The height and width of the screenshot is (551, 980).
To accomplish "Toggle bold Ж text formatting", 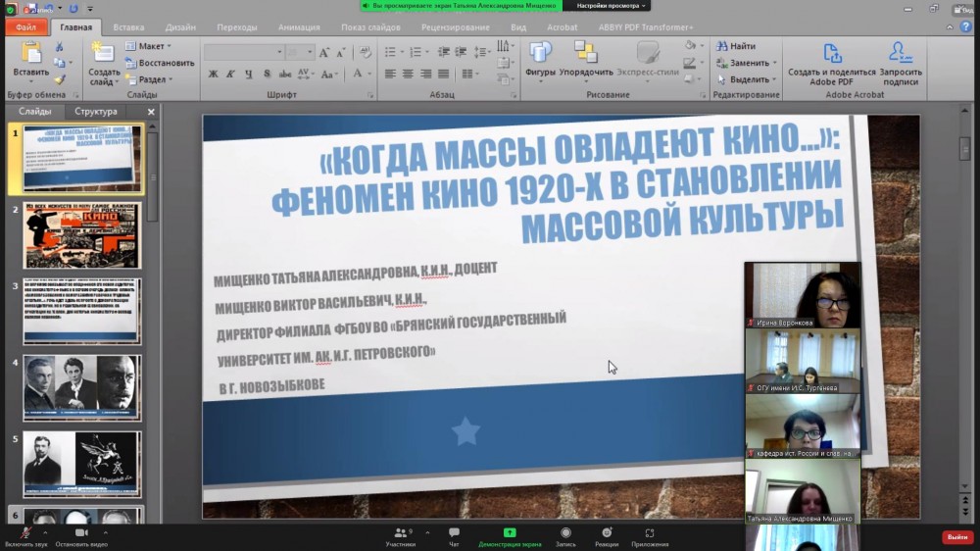I will click(214, 74).
